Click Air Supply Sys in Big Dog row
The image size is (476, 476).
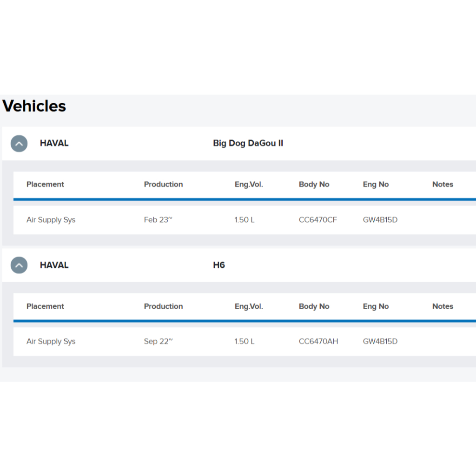[51, 220]
